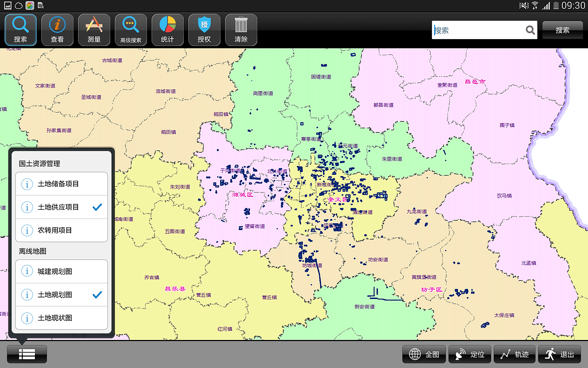588x368 pixels.
Task: Click the 轨迹 track button
Action: click(x=514, y=354)
